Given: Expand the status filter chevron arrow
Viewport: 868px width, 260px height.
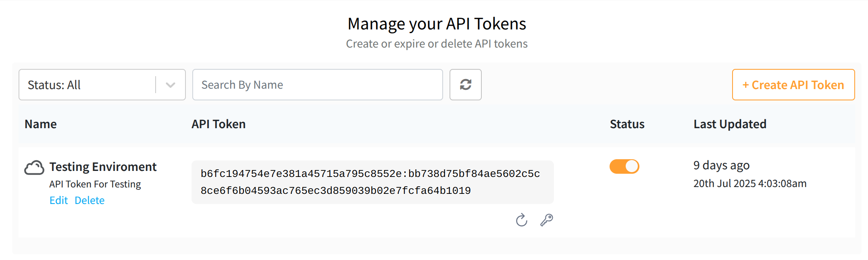Looking at the screenshot, I should click(x=171, y=85).
